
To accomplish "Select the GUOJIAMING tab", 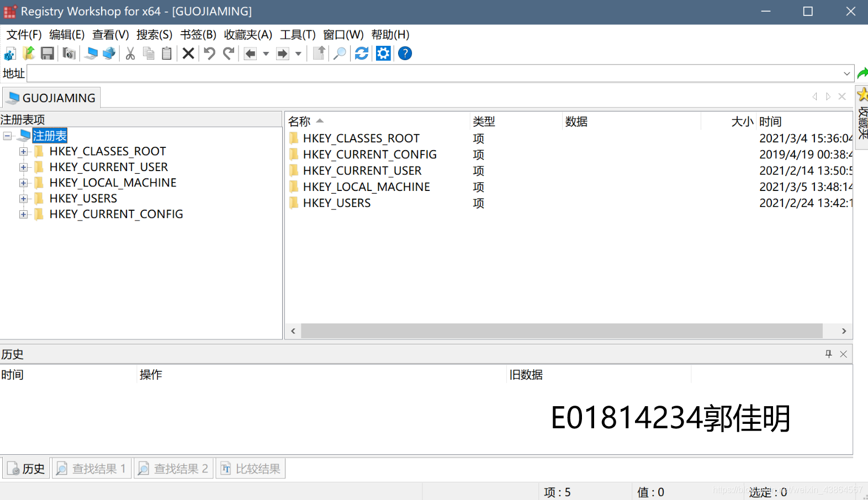I will coord(52,98).
